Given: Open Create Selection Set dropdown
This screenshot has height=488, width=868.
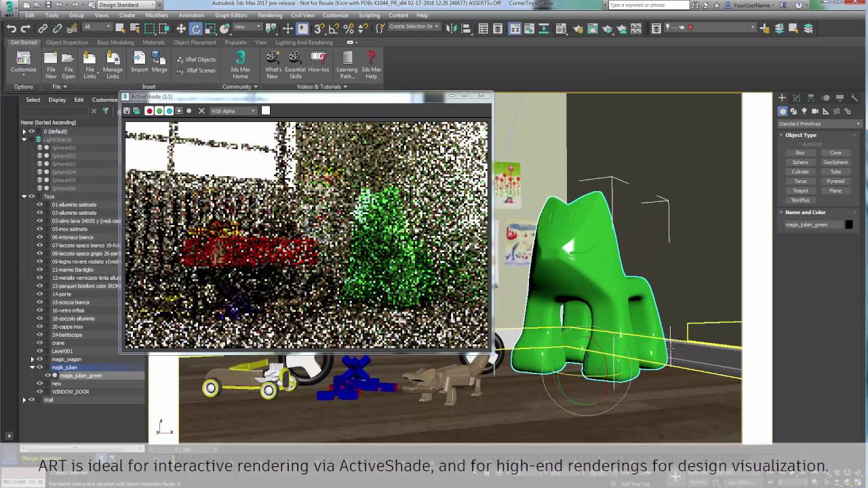Looking at the screenshot, I should coord(414,27).
